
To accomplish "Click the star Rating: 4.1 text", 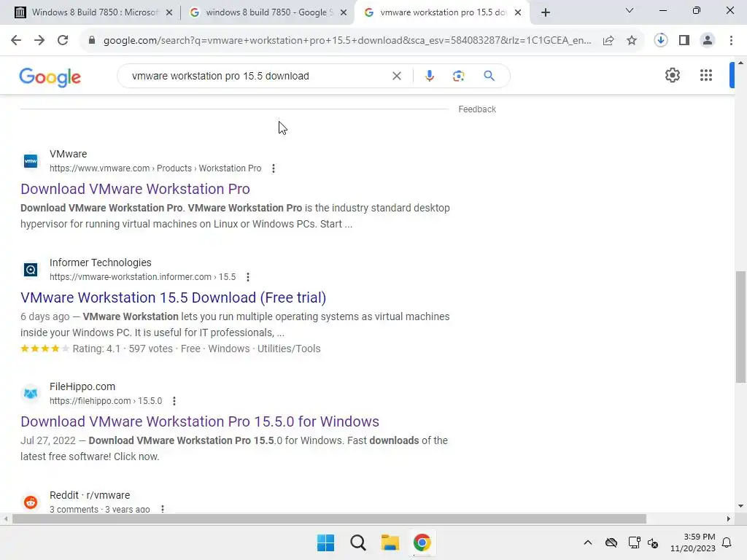I will coord(96,349).
